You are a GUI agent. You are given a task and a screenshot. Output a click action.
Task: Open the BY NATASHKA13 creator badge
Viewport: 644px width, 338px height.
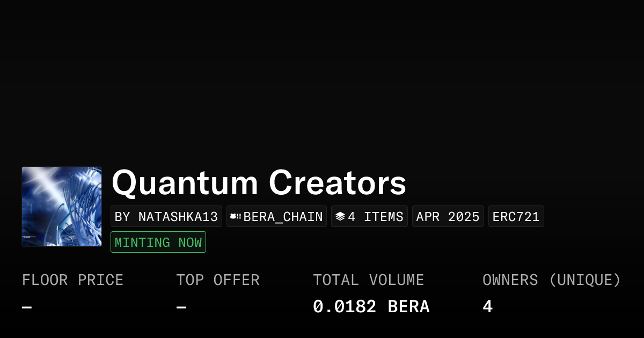pyautogui.click(x=166, y=217)
